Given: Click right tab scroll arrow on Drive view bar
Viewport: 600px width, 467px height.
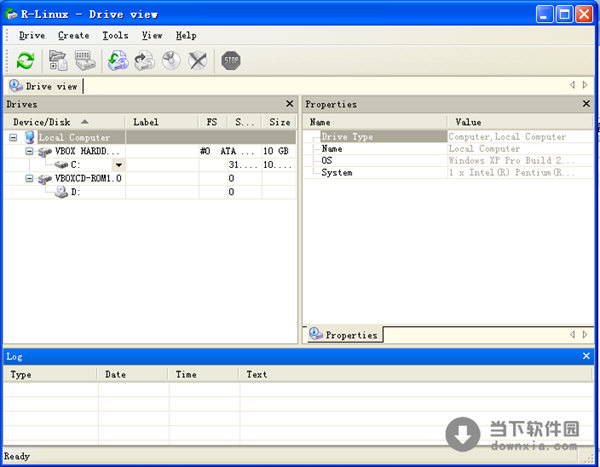Looking at the screenshot, I should tap(585, 85).
